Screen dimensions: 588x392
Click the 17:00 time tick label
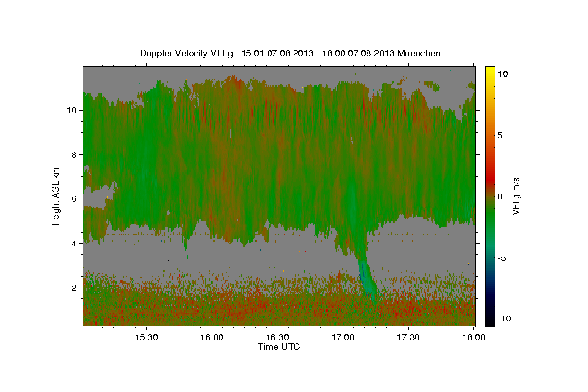coord(343,337)
